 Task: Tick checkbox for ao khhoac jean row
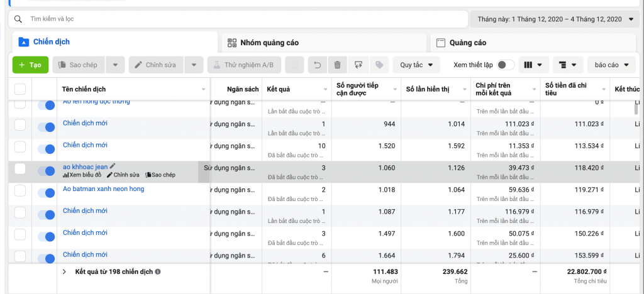(20, 169)
